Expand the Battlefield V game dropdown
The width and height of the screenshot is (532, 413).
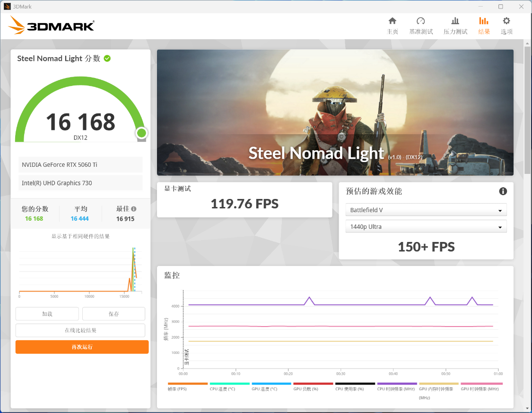click(426, 210)
